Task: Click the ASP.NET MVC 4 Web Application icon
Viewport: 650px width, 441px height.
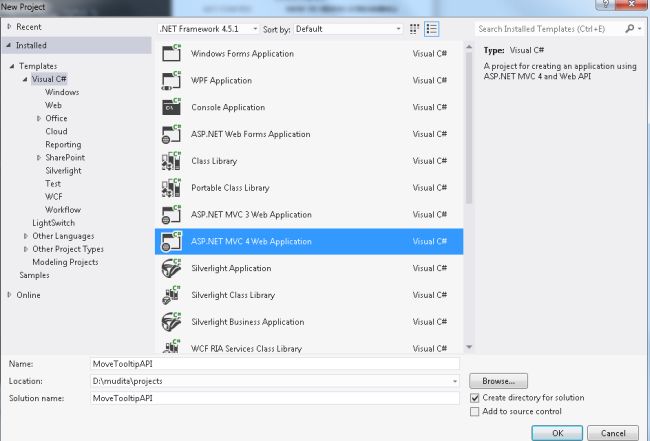Action: pos(171,241)
